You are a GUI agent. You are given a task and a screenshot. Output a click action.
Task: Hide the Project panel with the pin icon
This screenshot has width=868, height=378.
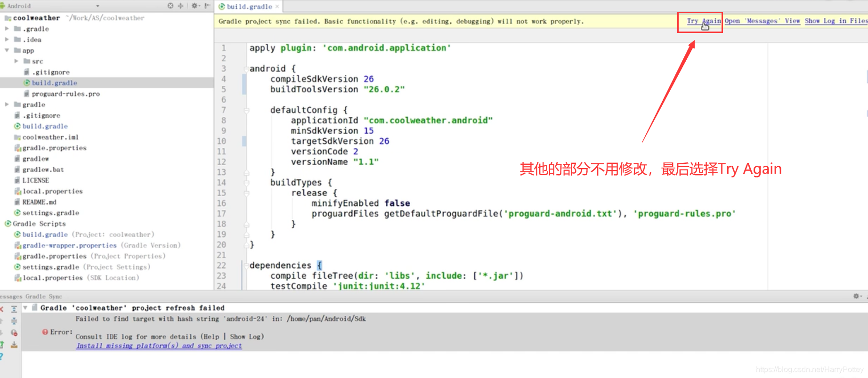[x=207, y=6]
